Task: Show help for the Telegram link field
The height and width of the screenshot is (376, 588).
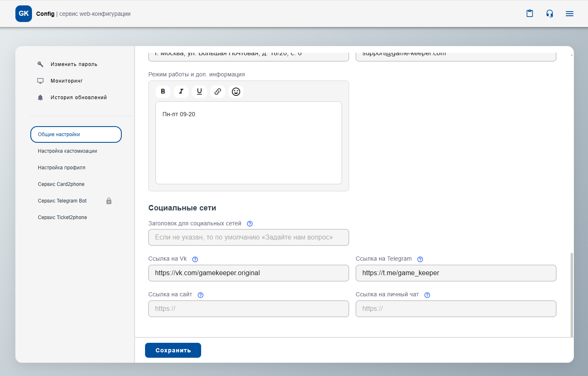Action: [420, 259]
